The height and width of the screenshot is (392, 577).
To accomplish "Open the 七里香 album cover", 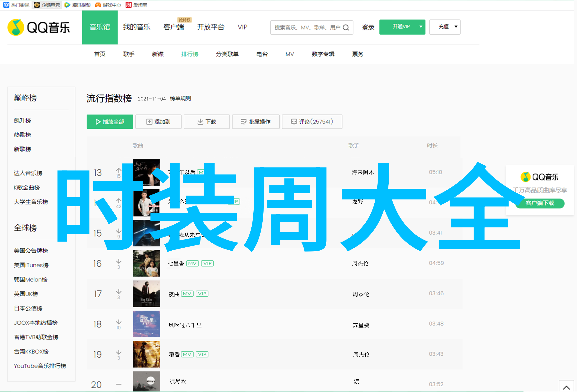I will tap(147, 263).
